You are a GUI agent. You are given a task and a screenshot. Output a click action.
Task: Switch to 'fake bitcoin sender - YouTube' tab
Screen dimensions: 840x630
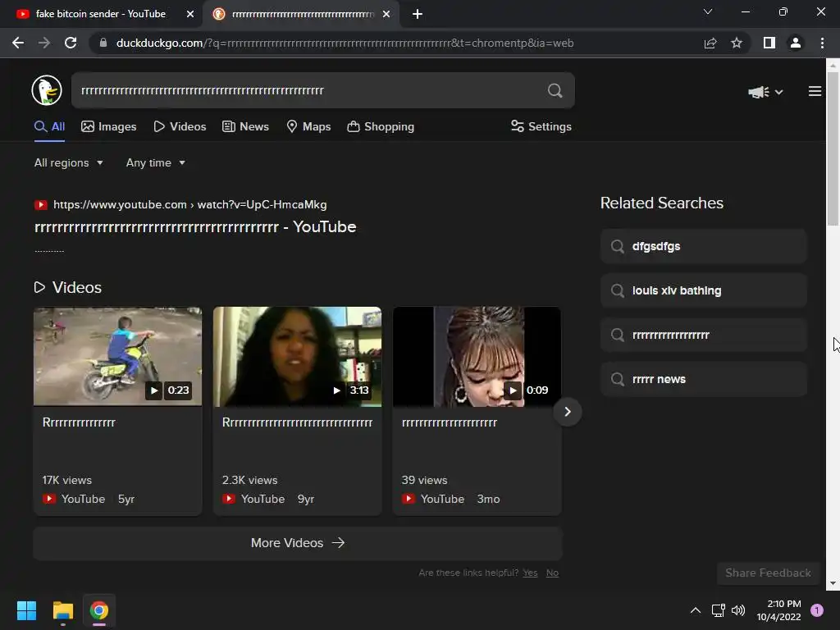pyautogui.click(x=101, y=14)
